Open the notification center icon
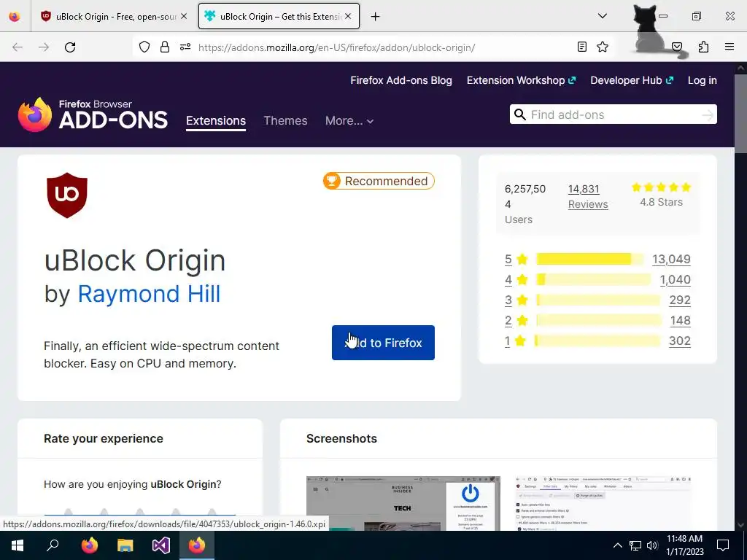 pyautogui.click(x=723, y=545)
